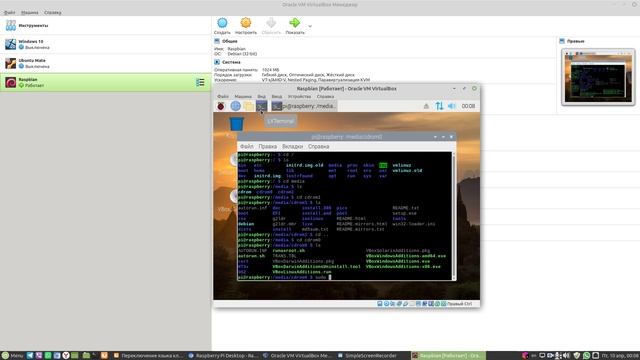The width and height of the screenshot is (640, 360).
Task: Open Вкладки menu in LXTerminal window
Action: click(x=292, y=146)
